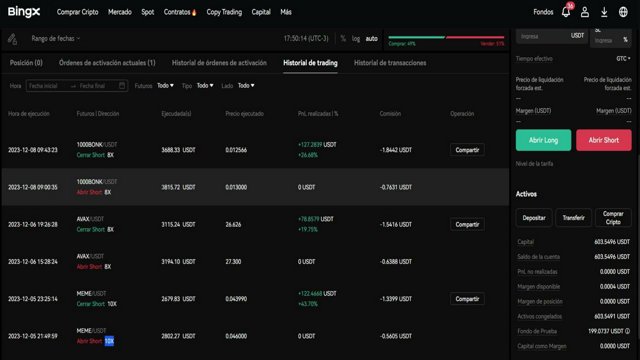The height and width of the screenshot is (360, 640).
Task: Click timestamp 2023-12-05 23:25:14
Action: point(33,299)
